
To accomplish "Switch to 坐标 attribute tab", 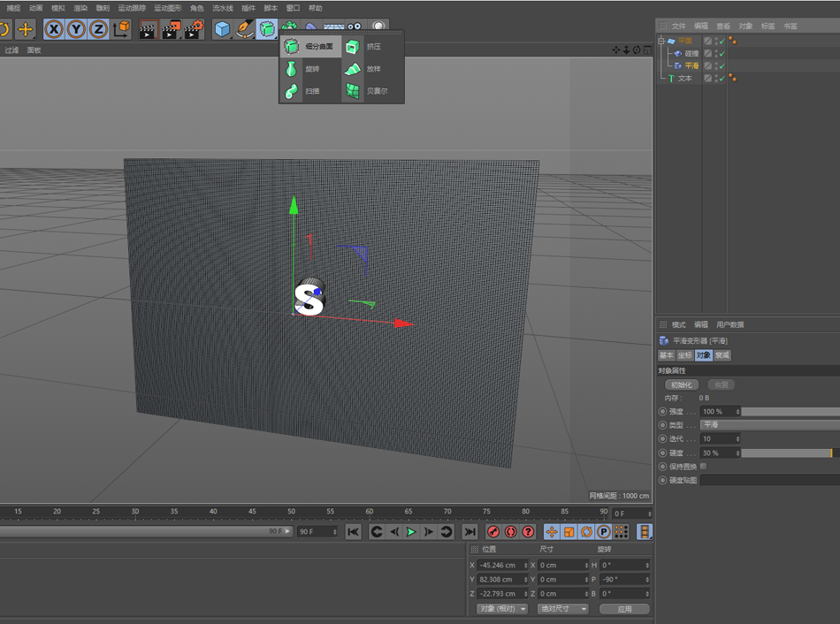I will 684,355.
